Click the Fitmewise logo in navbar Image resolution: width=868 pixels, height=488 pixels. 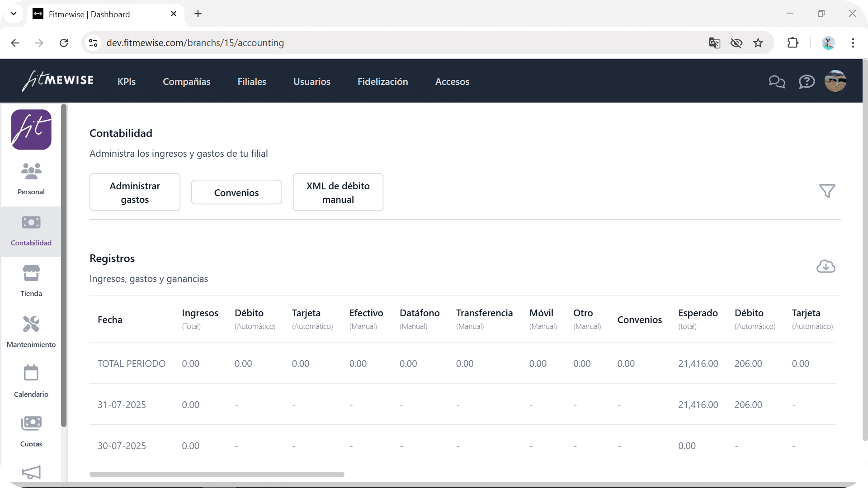pyautogui.click(x=58, y=81)
